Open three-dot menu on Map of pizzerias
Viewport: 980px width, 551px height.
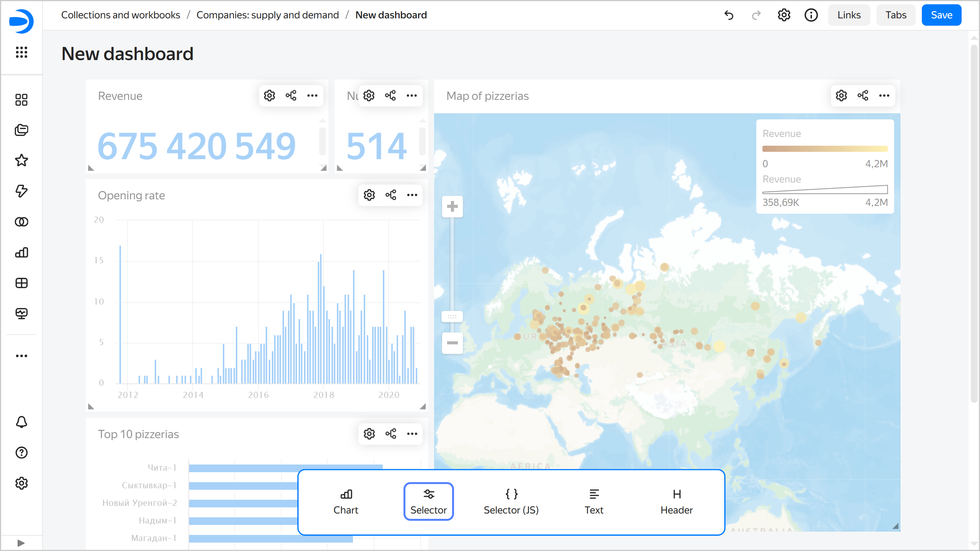click(884, 96)
